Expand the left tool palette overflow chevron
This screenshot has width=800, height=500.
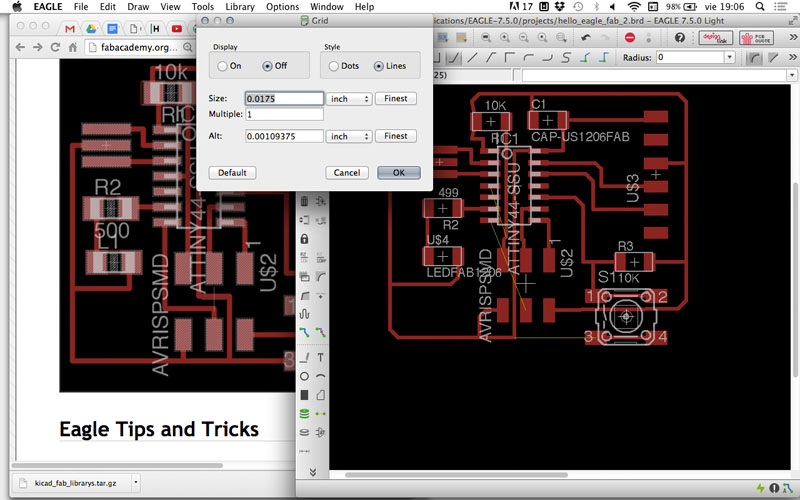coord(313,472)
